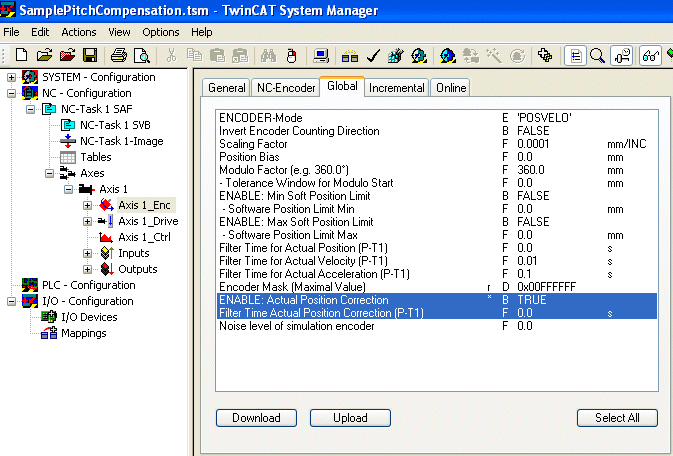Collapse the Axes tree node
Screen dimensions: 673x456
49,173
